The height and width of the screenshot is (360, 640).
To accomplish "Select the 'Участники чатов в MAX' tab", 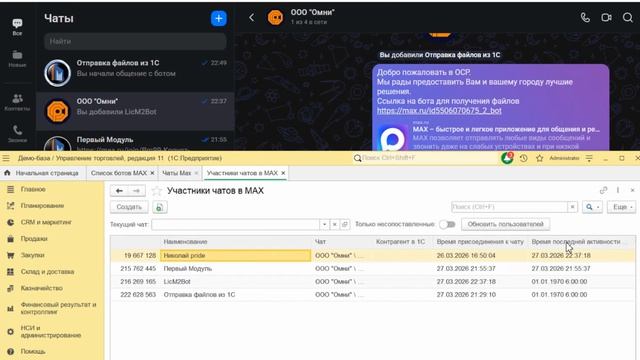I will [x=242, y=173].
